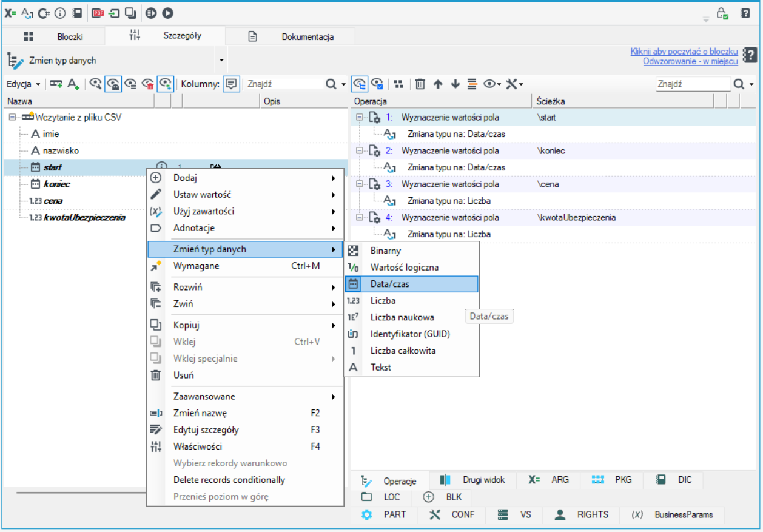Click the PDF export icon in top toolbar
Screen dimensions: 763x532
98,12
